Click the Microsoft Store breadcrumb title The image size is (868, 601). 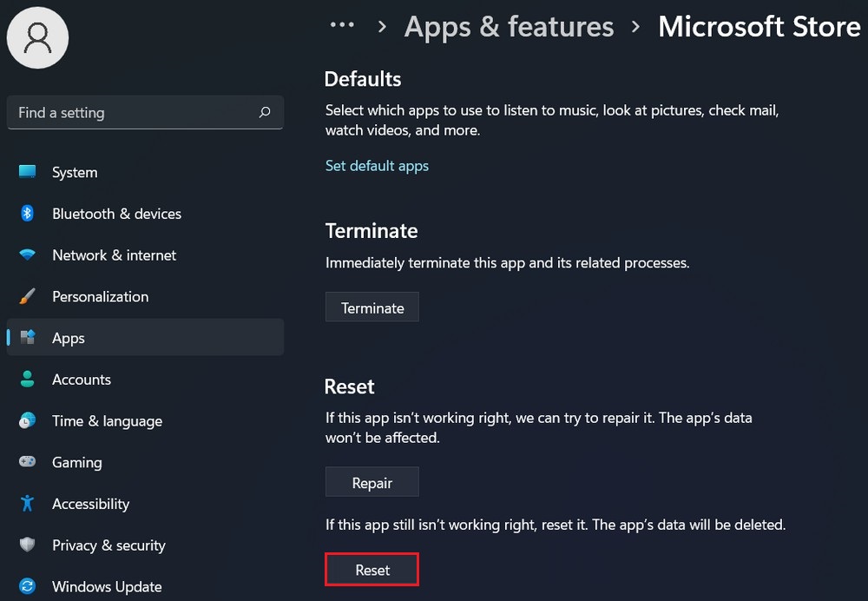coord(759,26)
